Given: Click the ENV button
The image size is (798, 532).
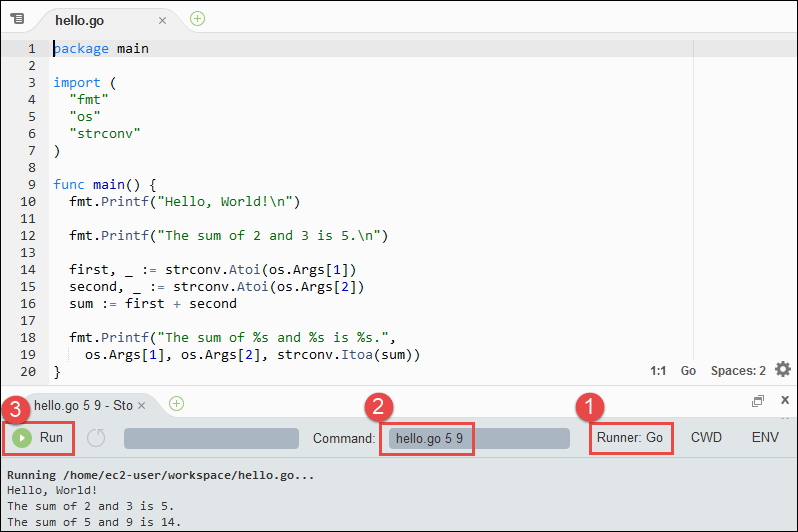Looking at the screenshot, I should click(765, 438).
